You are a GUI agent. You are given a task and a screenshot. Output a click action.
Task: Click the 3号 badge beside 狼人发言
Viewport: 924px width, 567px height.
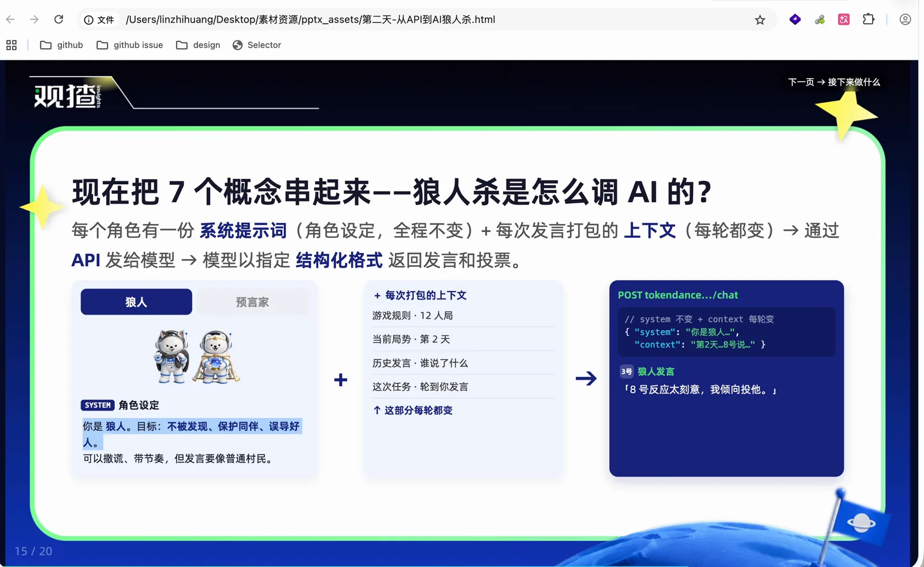click(x=627, y=372)
